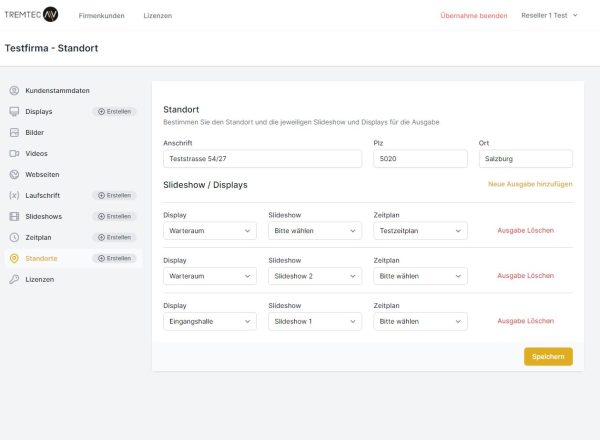Open the first row Slideshow dropdown
Image resolution: width=600 pixels, height=440 pixels.
[315, 231]
